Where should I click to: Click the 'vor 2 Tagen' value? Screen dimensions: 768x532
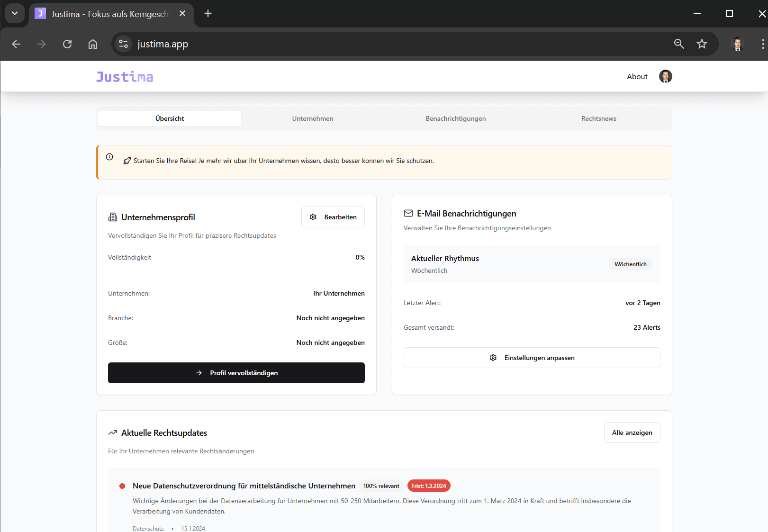[642, 303]
